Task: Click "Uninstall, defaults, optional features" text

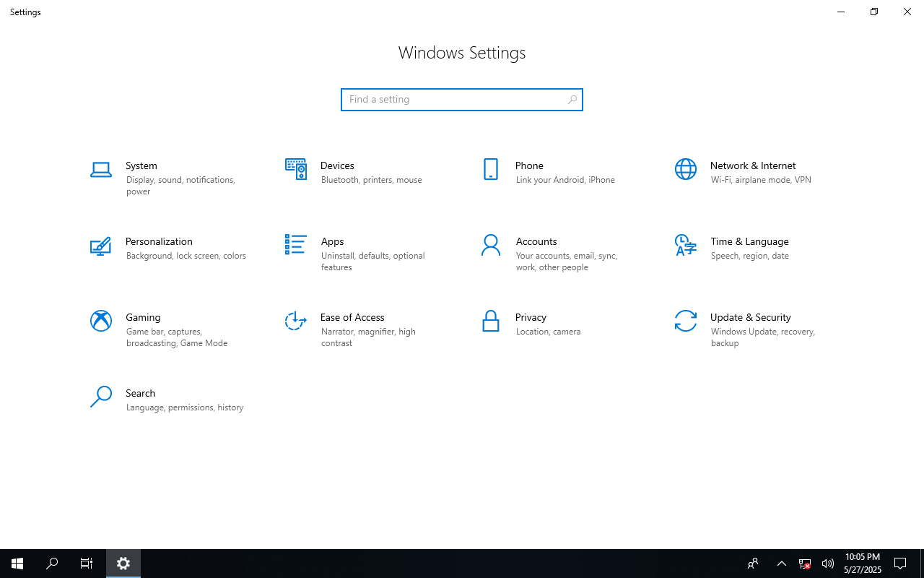Action: click(373, 262)
